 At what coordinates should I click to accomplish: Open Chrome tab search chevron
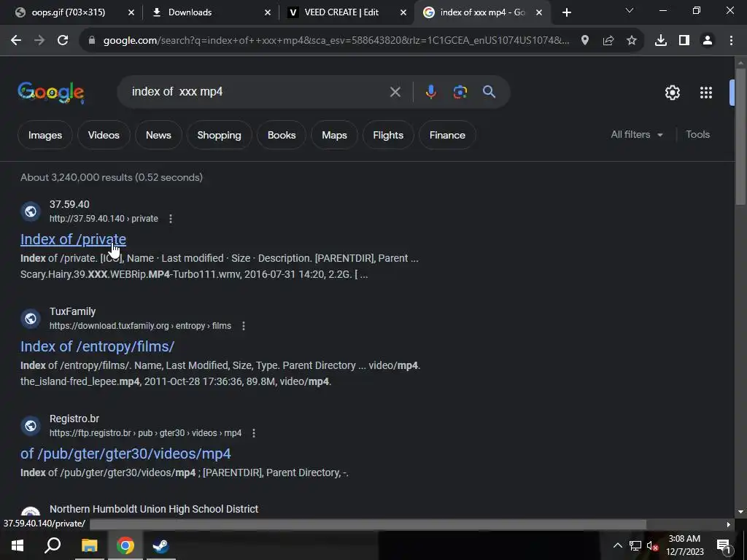tap(630, 10)
